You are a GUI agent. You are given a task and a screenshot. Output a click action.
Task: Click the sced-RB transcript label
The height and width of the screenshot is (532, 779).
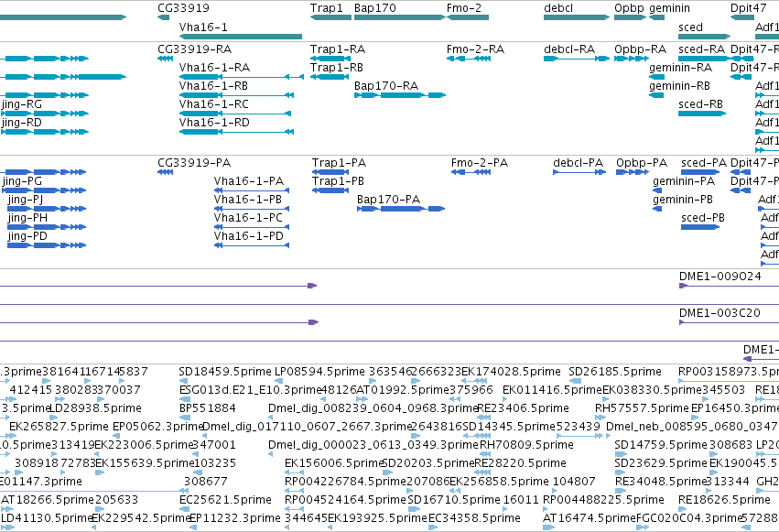pyautogui.click(x=701, y=104)
